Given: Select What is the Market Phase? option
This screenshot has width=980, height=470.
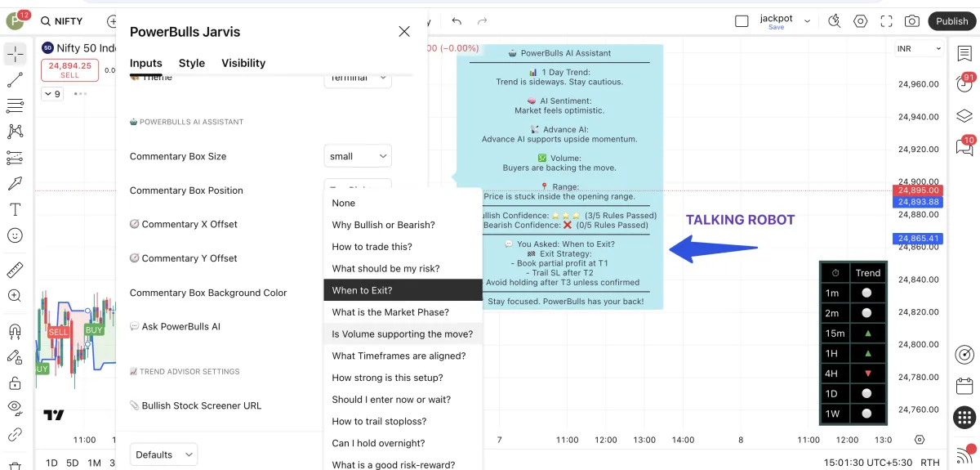Looking at the screenshot, I should pyautogui.click(x=403, y=312).
